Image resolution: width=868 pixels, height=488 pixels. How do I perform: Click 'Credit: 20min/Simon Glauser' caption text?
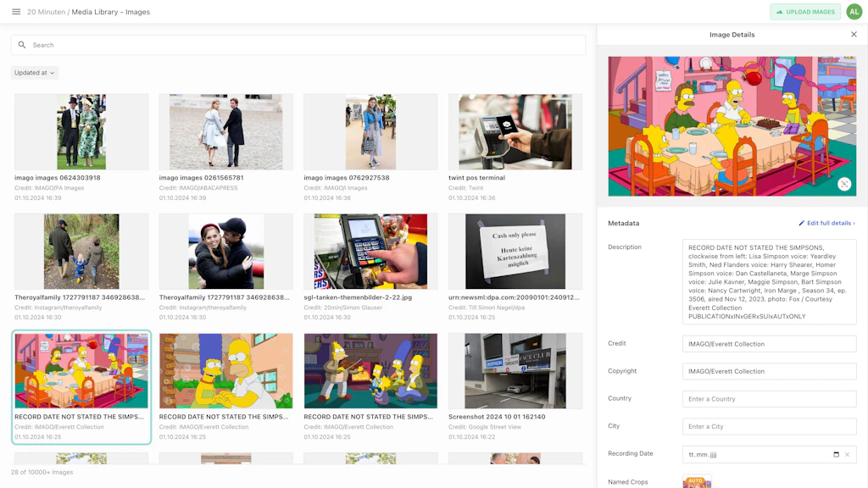(342, 307)
